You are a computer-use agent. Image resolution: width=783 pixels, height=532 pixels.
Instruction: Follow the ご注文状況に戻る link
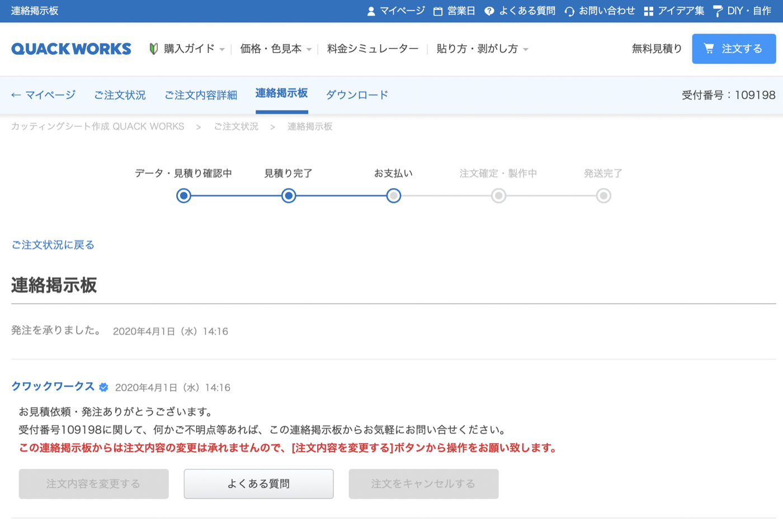click(x=53, y=245)
